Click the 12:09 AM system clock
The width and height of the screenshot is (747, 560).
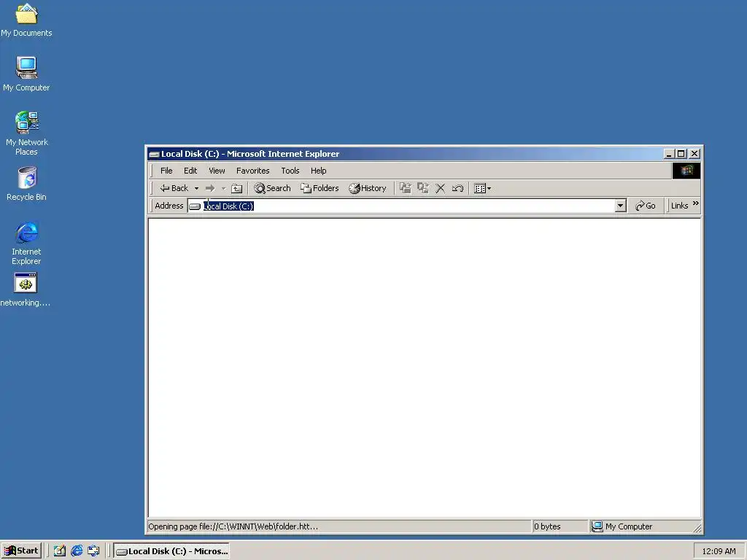point(719,551)
